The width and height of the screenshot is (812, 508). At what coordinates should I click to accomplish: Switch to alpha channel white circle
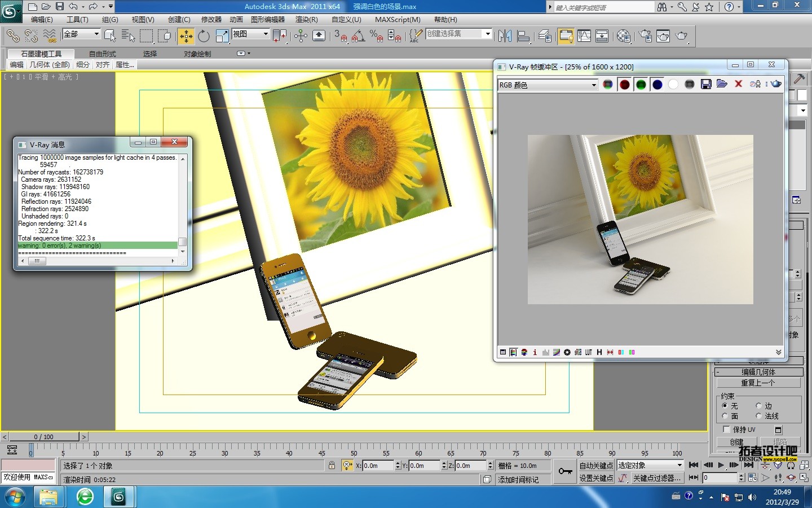pos(673,85)
